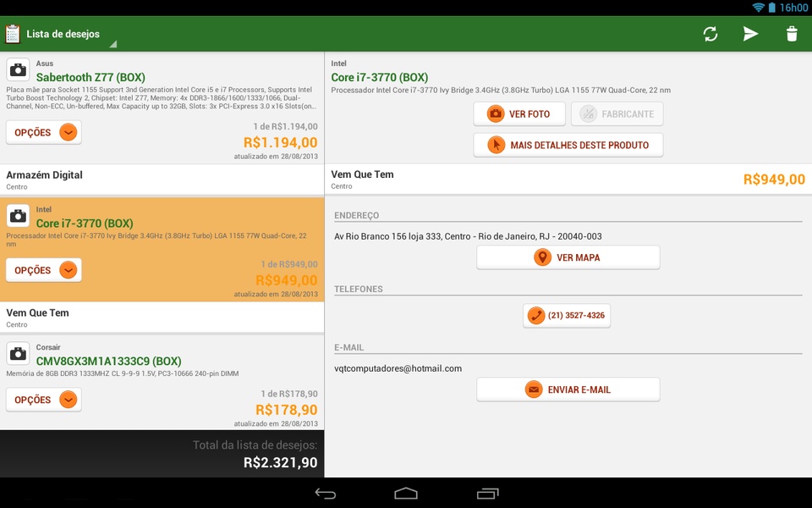Expand OPÇÕES for Corsair memory
The height and width of the screenshot is (508, 812).
point(43,400)
